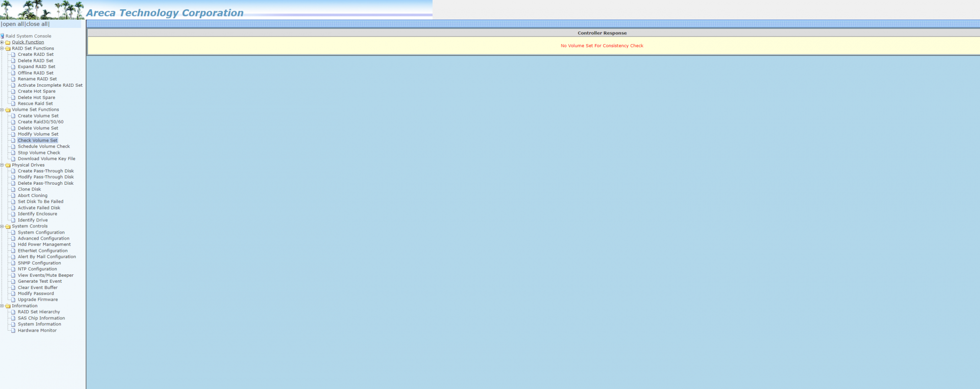Collapse the System Controls tree node
Viewport: 980px width, 389px height.
point(2,226)
